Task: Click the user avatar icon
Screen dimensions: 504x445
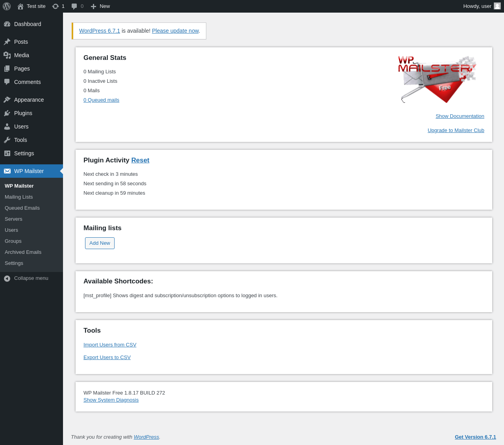Action: (x=497, y=6)
